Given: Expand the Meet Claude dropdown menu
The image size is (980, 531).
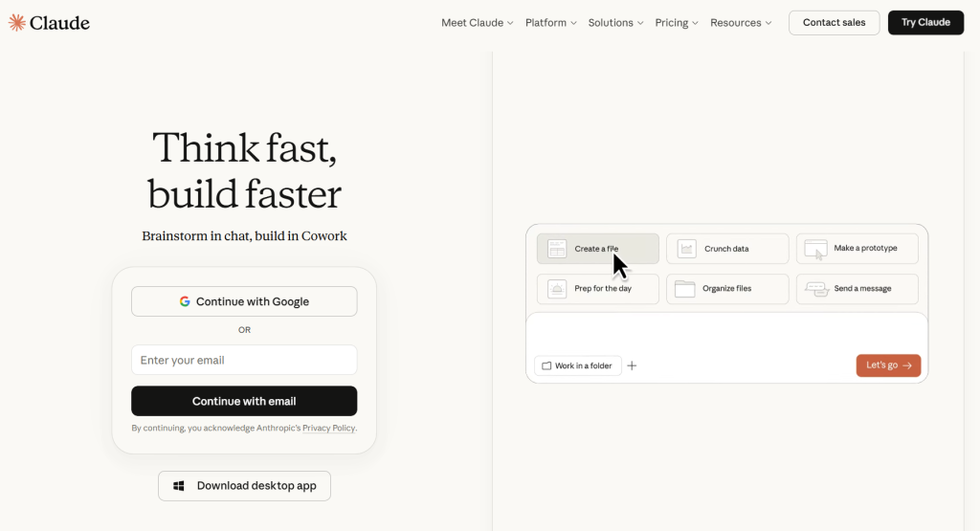Looking at the screenshot, I should [477, 23].
